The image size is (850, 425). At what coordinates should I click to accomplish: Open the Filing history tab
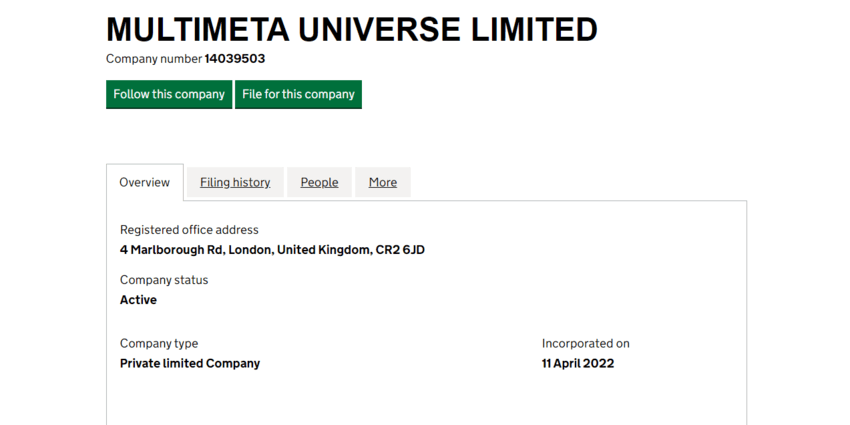235,182
